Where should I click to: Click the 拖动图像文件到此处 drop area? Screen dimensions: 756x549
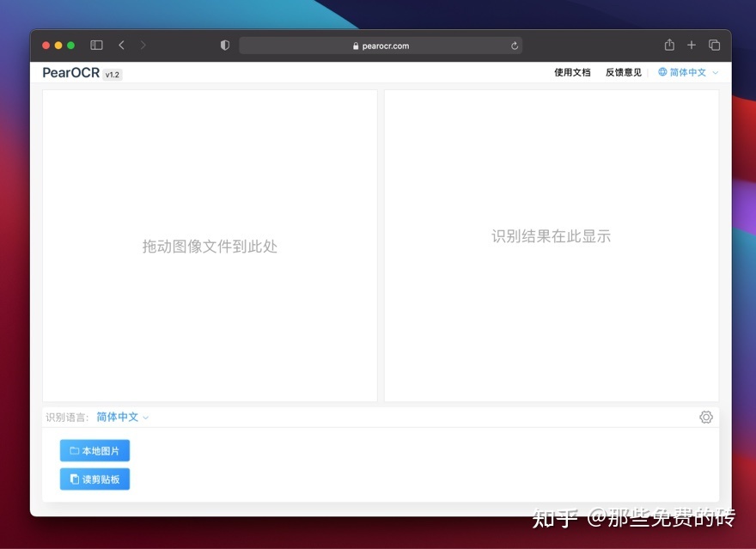click(210, 246)
